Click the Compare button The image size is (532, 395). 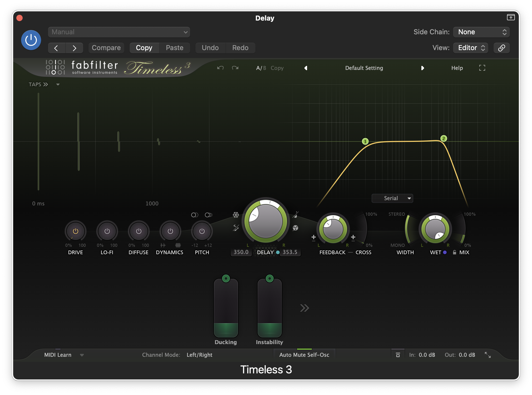(x=106, y=48)
